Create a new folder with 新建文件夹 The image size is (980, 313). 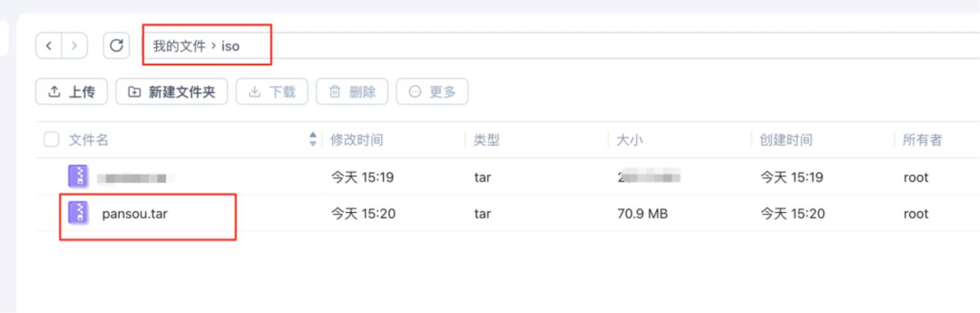172,91
